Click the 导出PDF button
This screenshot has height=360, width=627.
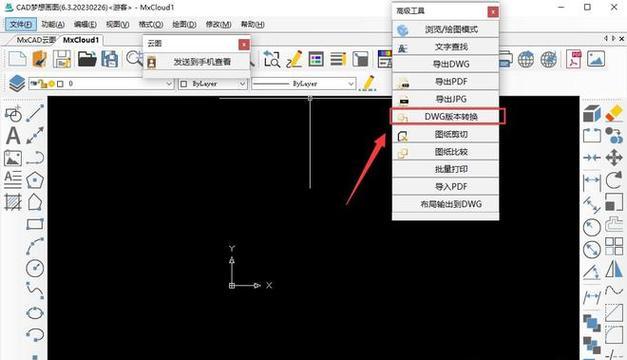coord(445,82)
